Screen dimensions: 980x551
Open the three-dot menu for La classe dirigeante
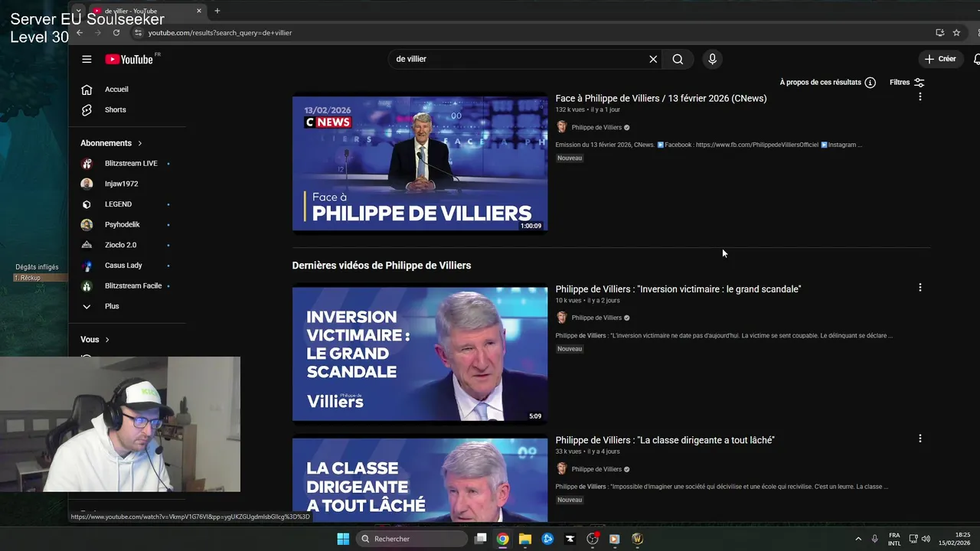920,439
